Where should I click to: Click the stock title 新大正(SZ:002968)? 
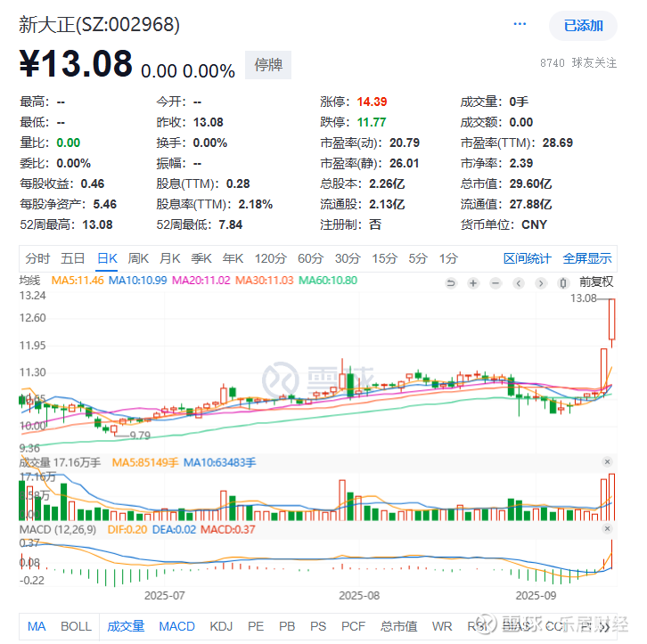(100, 25)
